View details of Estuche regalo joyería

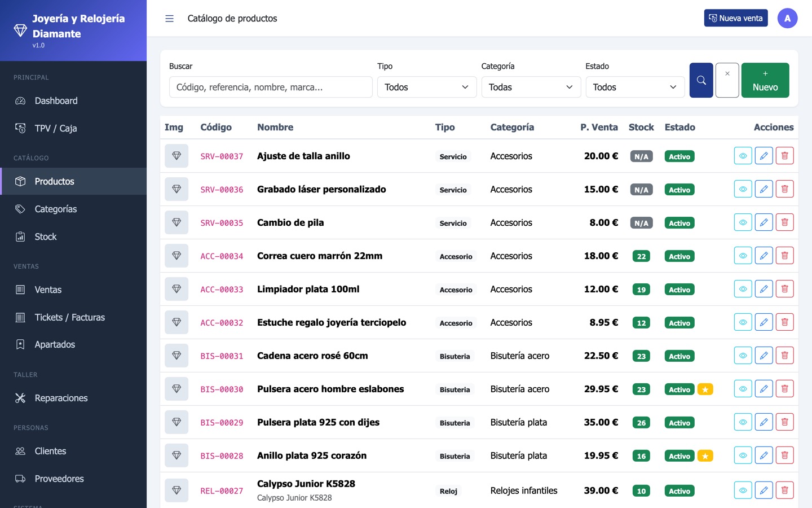(743, 322)
